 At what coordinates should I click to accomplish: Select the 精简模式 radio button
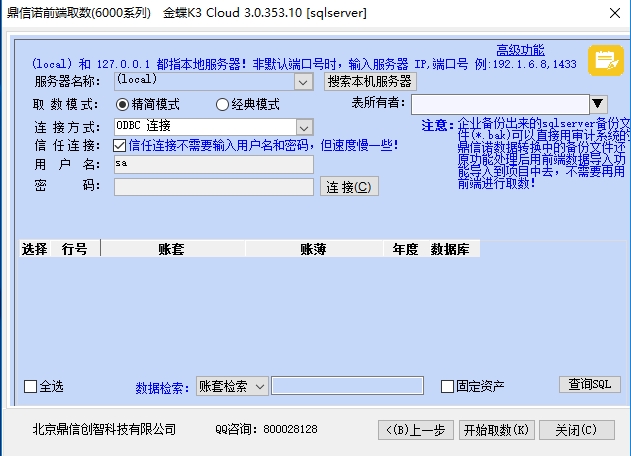(x=122, y=105)
